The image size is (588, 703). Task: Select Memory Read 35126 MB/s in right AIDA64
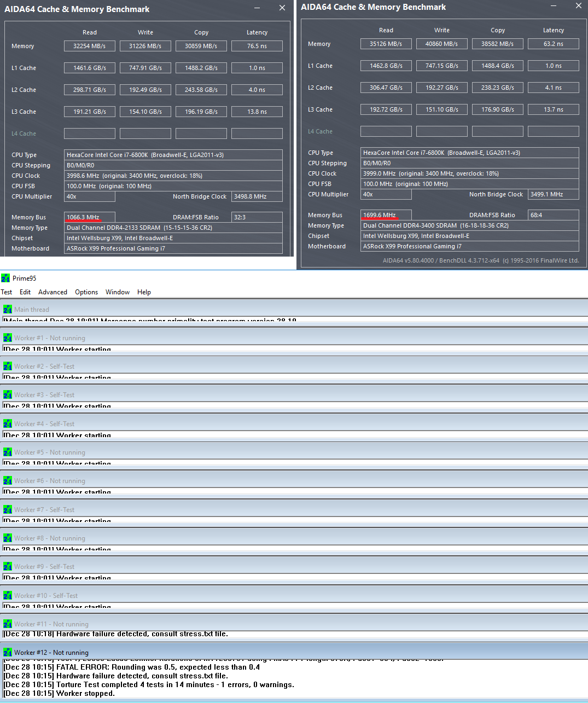pyautogui.click(x=386, y=44)
